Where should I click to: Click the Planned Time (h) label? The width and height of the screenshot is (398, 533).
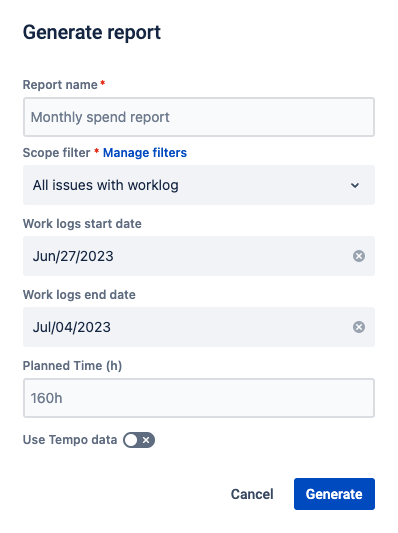(x=72, y=366)
